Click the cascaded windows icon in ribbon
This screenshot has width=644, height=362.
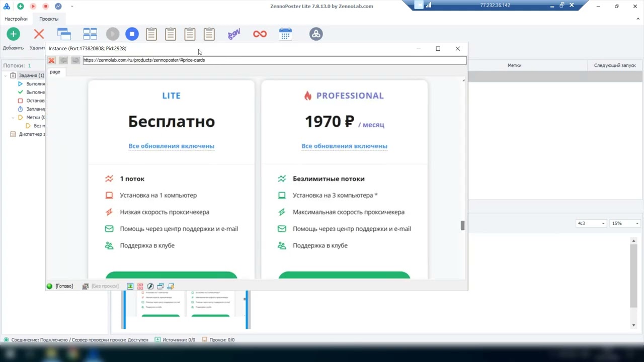[x=64, y=34]
